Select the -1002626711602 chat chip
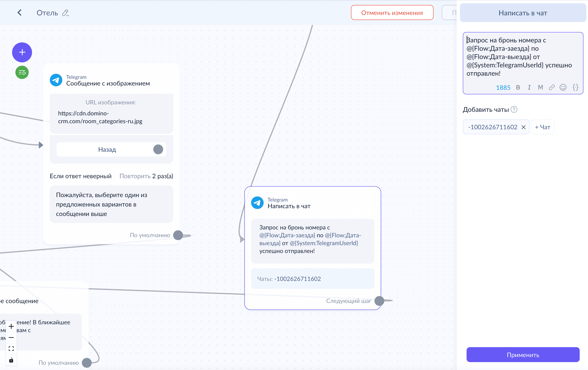Image resolution: width=588 pixels, height=370 pixels. [496, 127]
